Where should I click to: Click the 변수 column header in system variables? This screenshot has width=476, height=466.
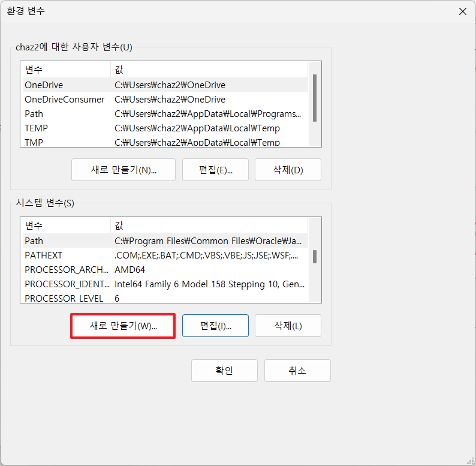tap(67, 226)
